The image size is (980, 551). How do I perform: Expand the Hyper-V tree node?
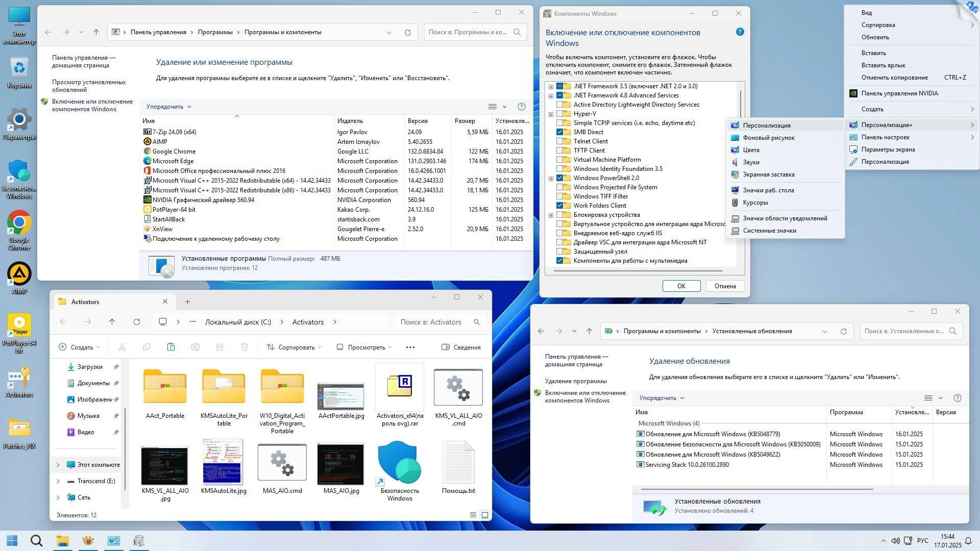550,113
